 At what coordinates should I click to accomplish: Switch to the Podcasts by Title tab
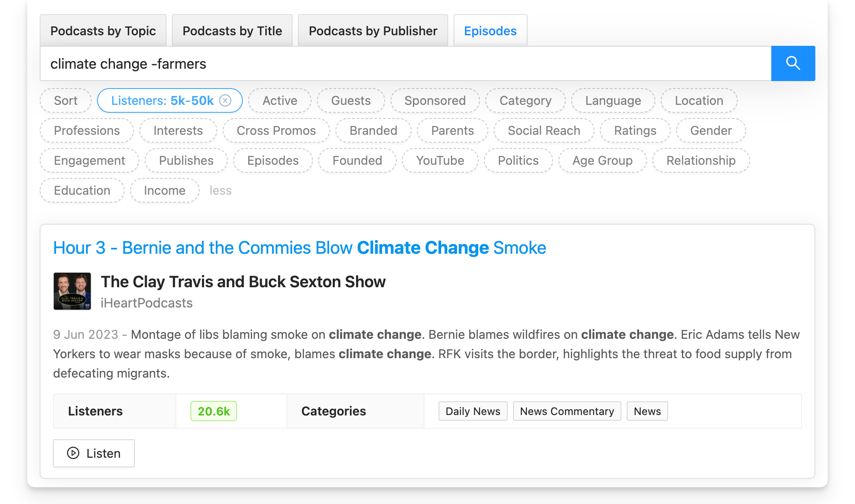coord(232,30)
